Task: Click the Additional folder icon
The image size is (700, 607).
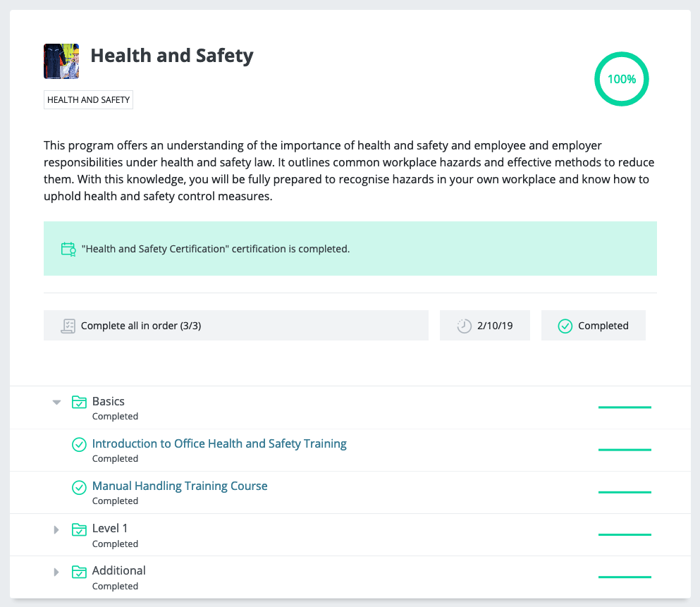Action: coord(79,571)
